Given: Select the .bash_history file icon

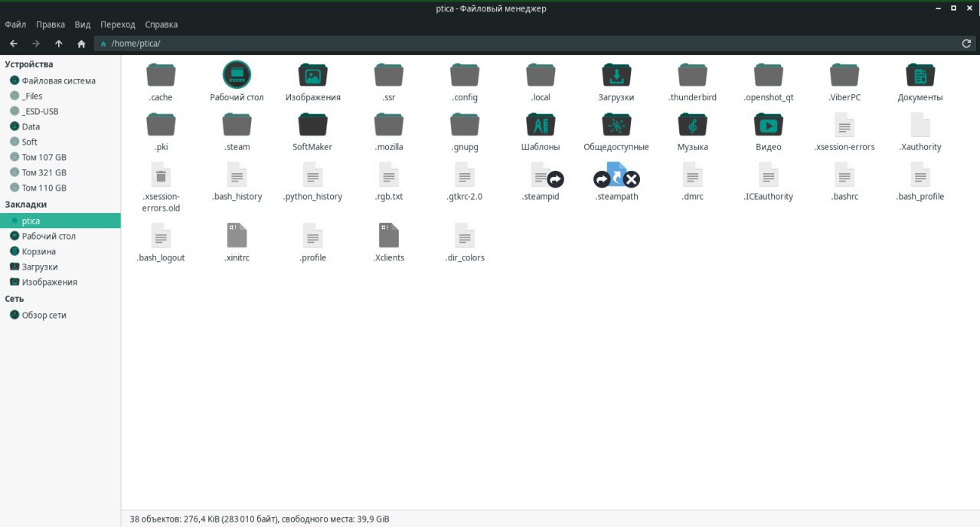Looking at the screenshot, I should coord(237,174).
